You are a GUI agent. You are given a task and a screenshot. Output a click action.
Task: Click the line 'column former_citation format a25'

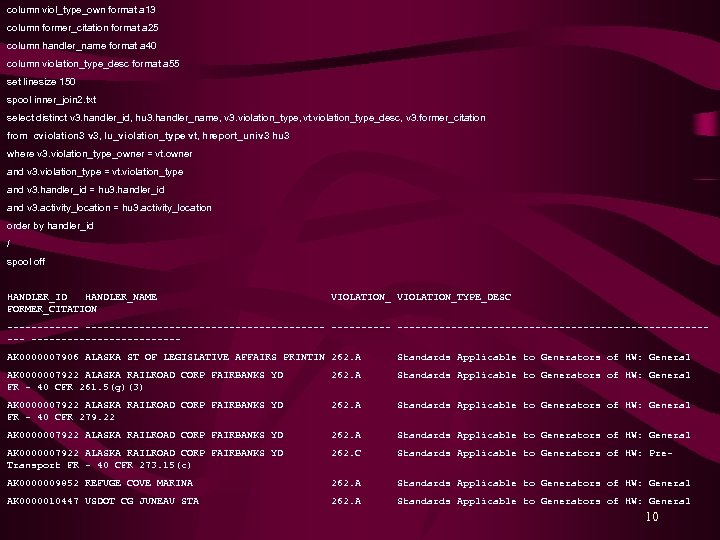pos(82,28)
